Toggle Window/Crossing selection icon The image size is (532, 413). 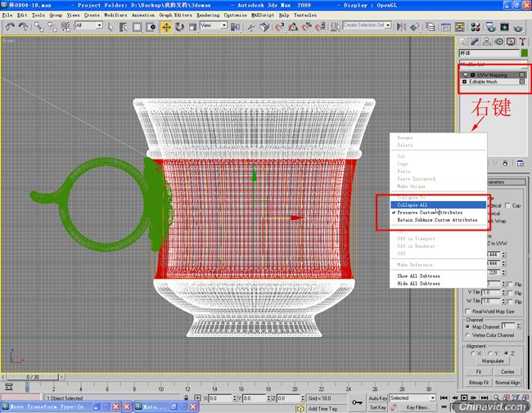(151, 27)
